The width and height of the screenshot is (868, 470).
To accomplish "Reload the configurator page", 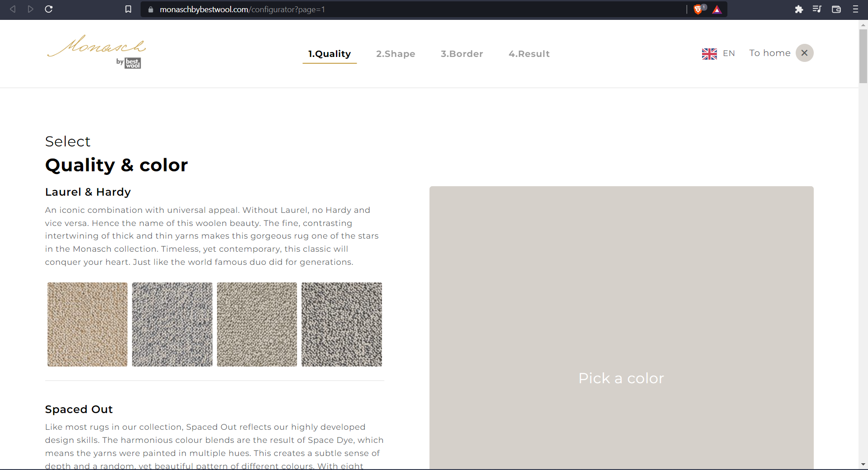I will tap(49, 9).
